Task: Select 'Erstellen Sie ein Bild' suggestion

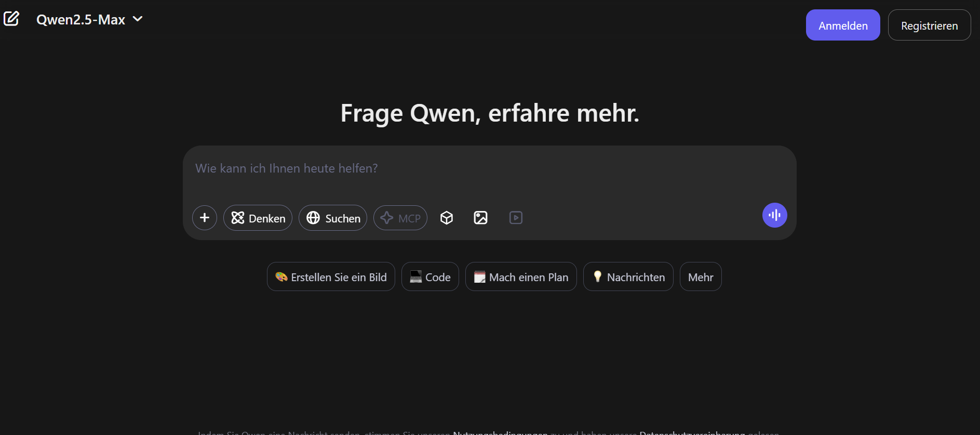Action: coord(331,276)
